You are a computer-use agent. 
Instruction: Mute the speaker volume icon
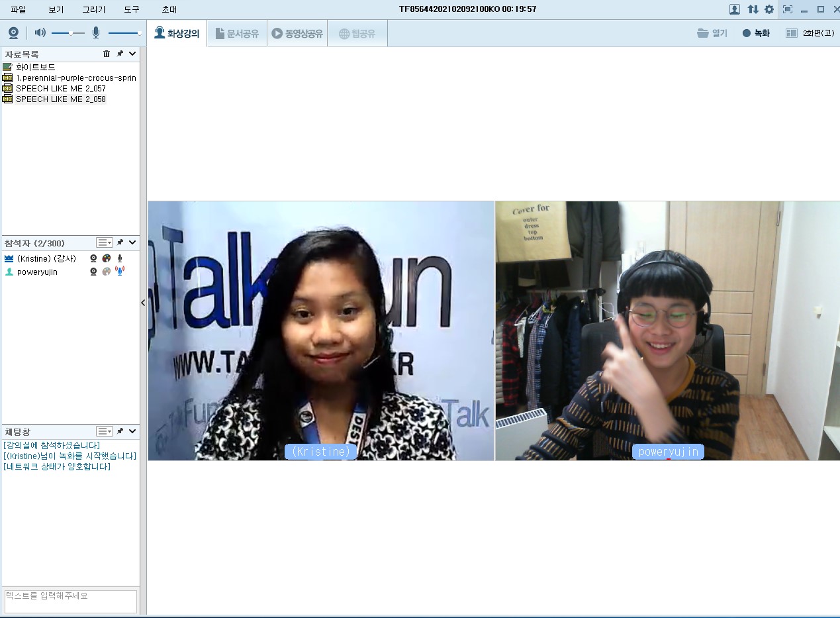[40, 32]
